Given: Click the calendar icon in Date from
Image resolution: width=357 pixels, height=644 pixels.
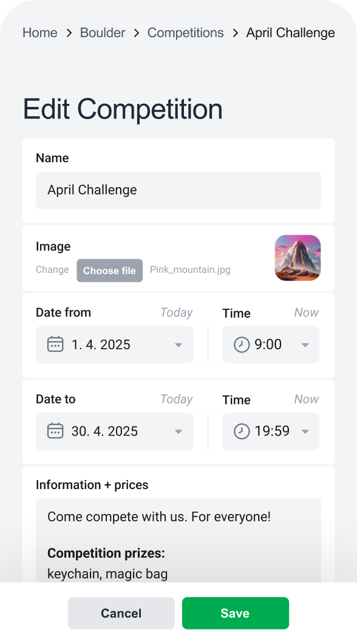Looking at the screenshot, I should pos(55,344).
